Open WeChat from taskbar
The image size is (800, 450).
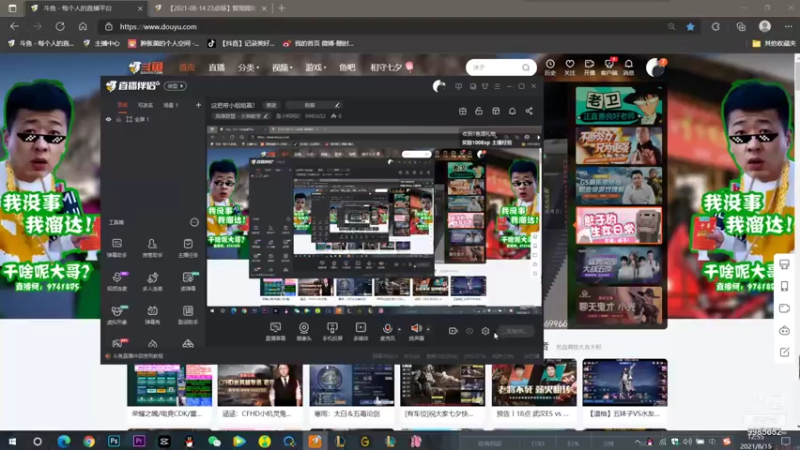[x=214, y=441]
